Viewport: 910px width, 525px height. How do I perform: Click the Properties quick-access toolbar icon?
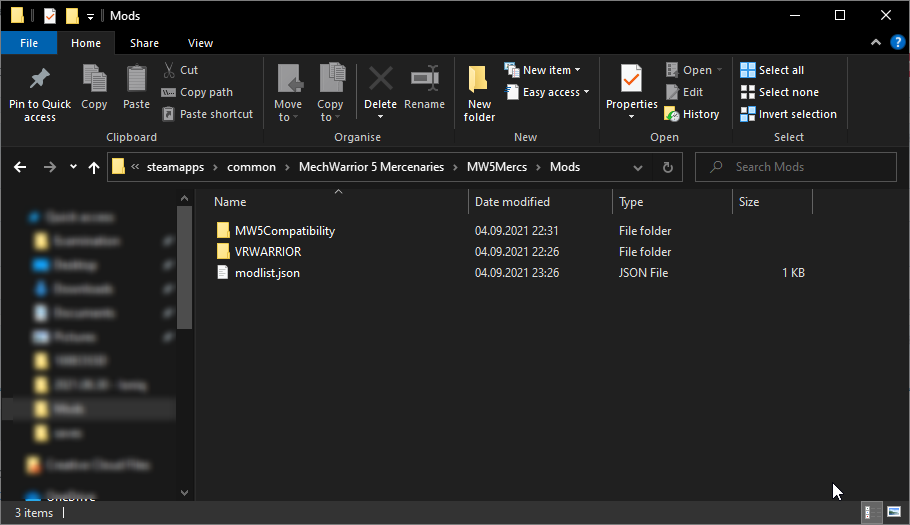[x=50, y=16]
